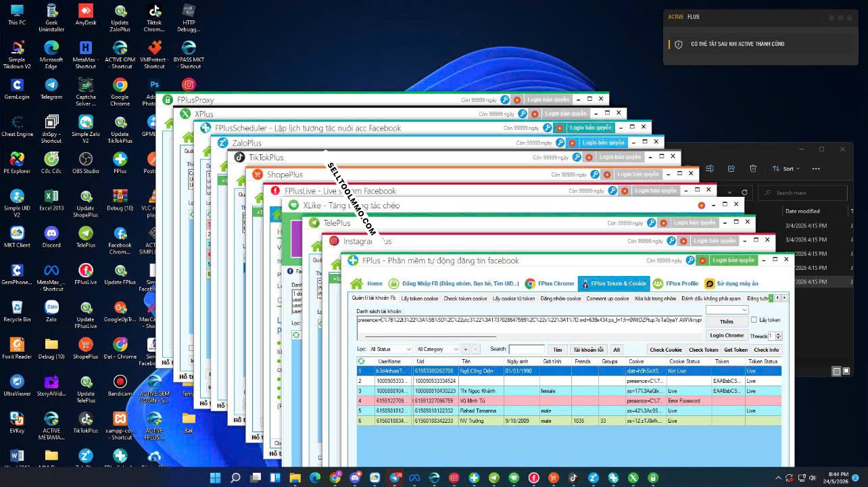Open the Excel 2013 desktop icon

51,200
